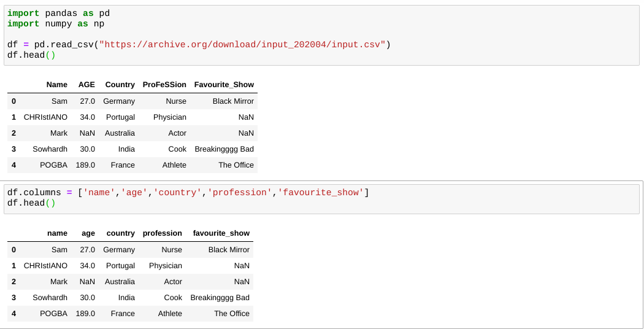
Task: Click 'Actor' under the lowercase profession header
Action: point(173,282)
